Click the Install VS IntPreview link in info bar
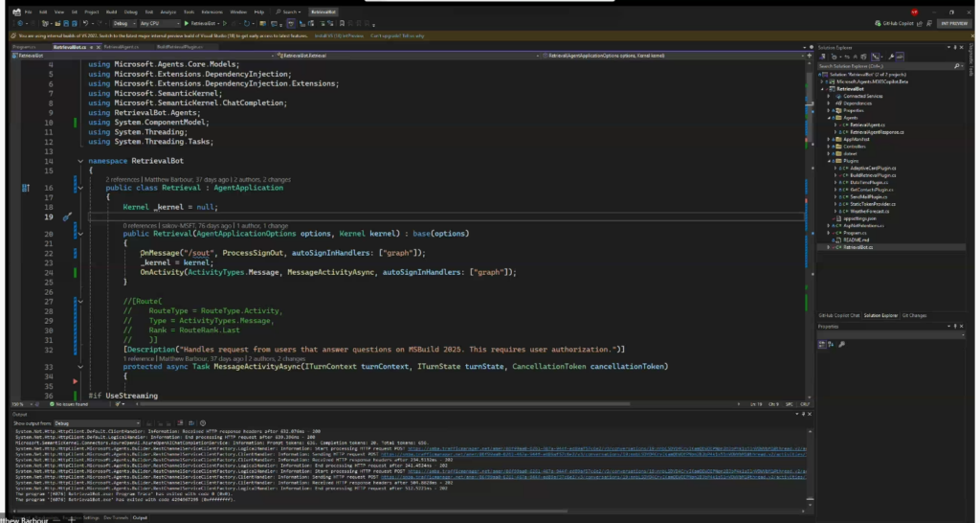 click(x=339, y=35)
